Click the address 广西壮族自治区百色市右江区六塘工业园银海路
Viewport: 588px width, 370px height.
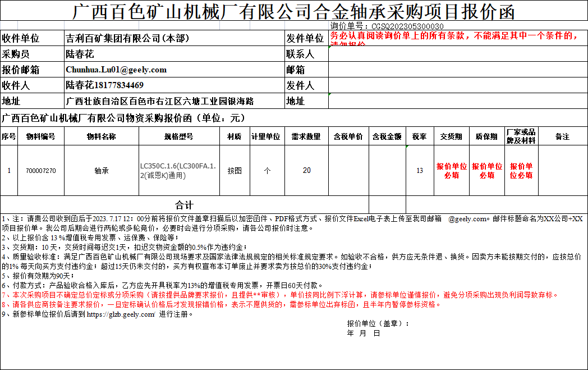pyautogui.click(x=160, y=101)
